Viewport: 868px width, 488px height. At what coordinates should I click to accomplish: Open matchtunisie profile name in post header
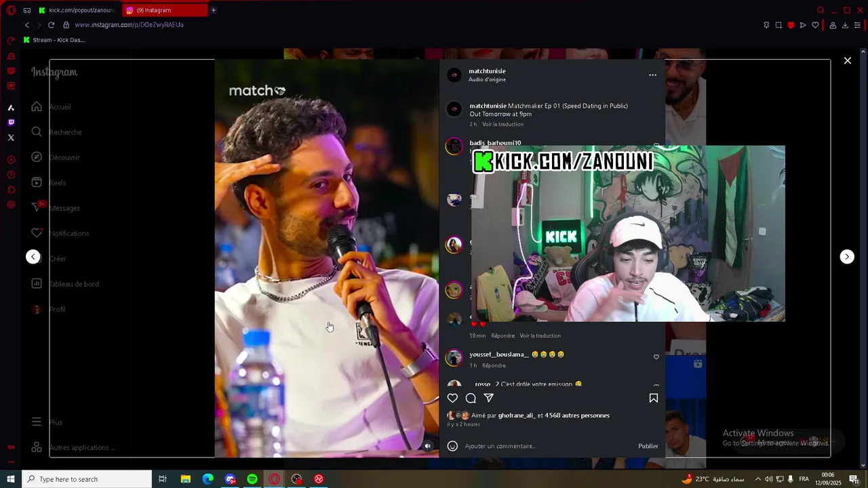pyautogui.click(x=487, y=71)
